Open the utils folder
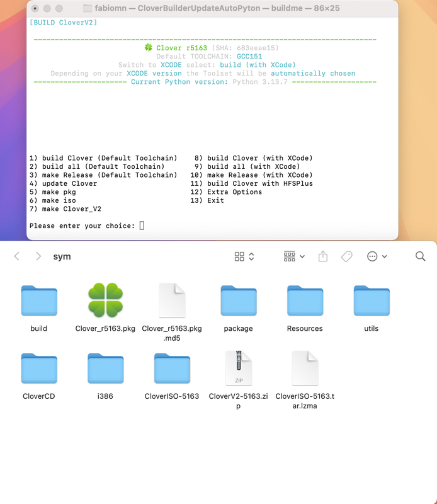Viewport: 437px width, 504px height. 372,301
